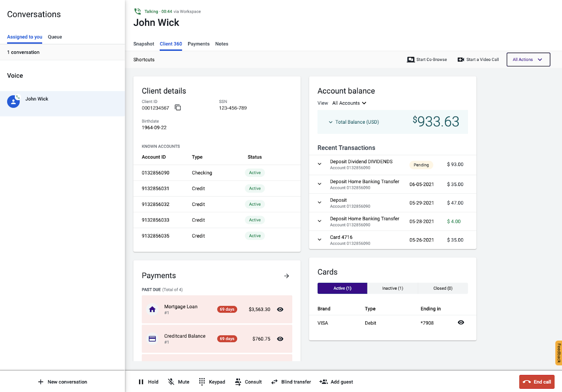Expand Deposit Dividend DIVIDENDS transaction
The image size is (562, 392).
coord(319,164)
